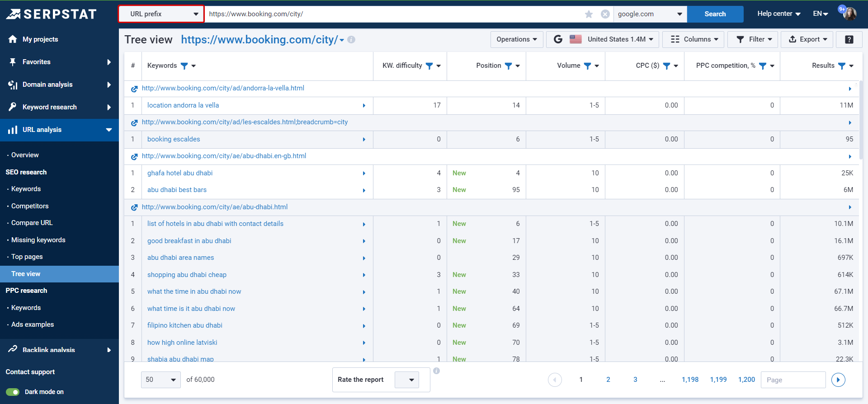The height and width of the screenshot is (404, 868).
Task: Click the PPC competition filter icon
Action: point(763,66)
